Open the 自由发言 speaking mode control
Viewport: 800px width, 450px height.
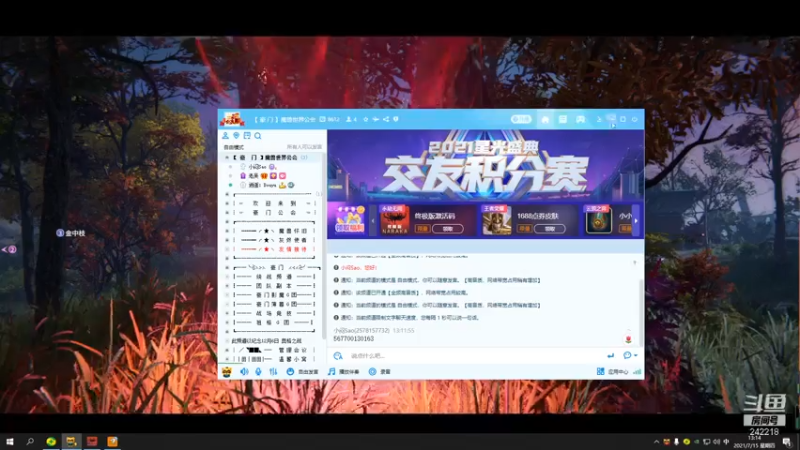tap(302, 371)
